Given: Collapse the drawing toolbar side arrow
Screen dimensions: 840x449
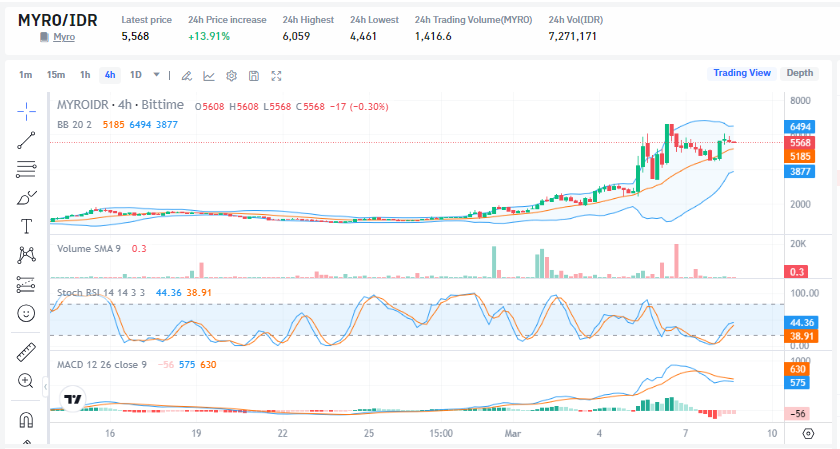Looking at the screenshot, I should tap(46, 386).
